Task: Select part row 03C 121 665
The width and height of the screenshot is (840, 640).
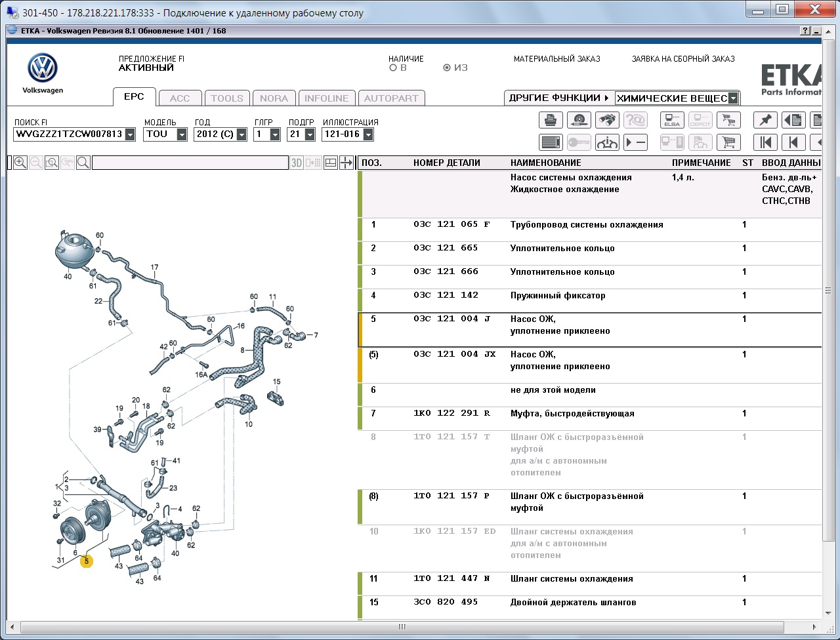Action: tap(591, 253)
